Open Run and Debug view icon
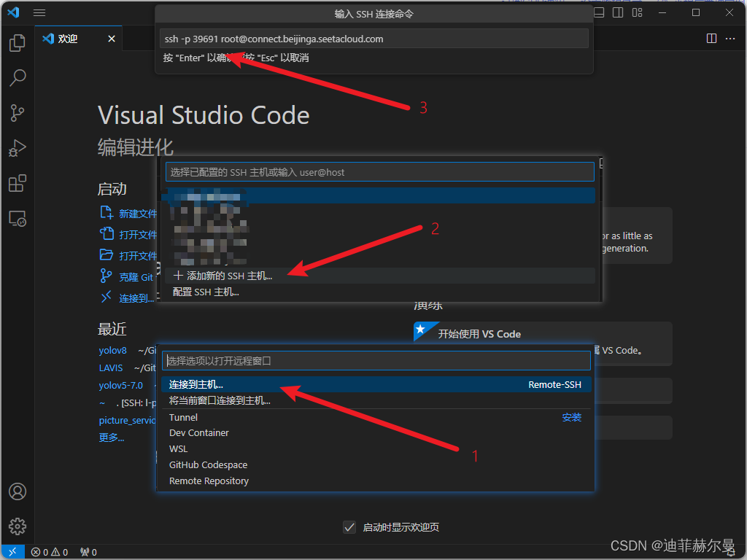Screen dimensions: 747x560 click(18, 148)
